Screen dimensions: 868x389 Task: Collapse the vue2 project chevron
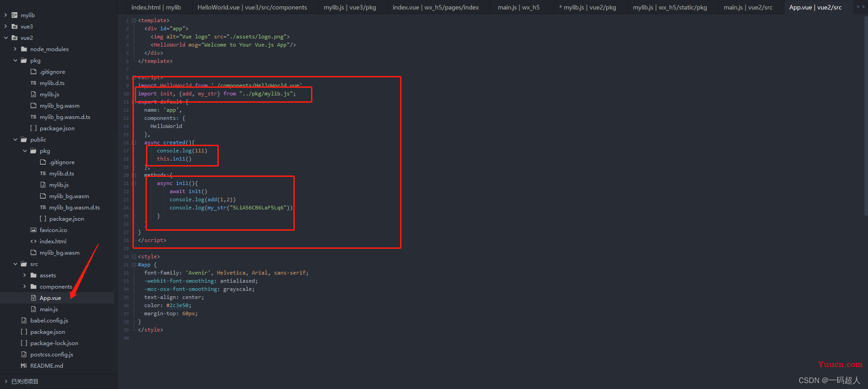[6, 38]
